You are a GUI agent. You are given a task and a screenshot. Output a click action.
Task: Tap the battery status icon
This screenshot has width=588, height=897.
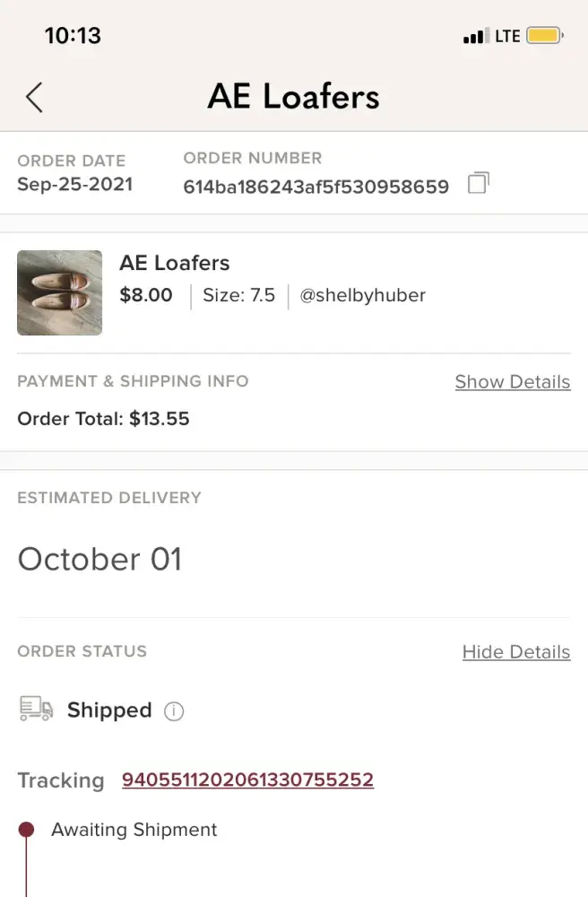point(544,37)
